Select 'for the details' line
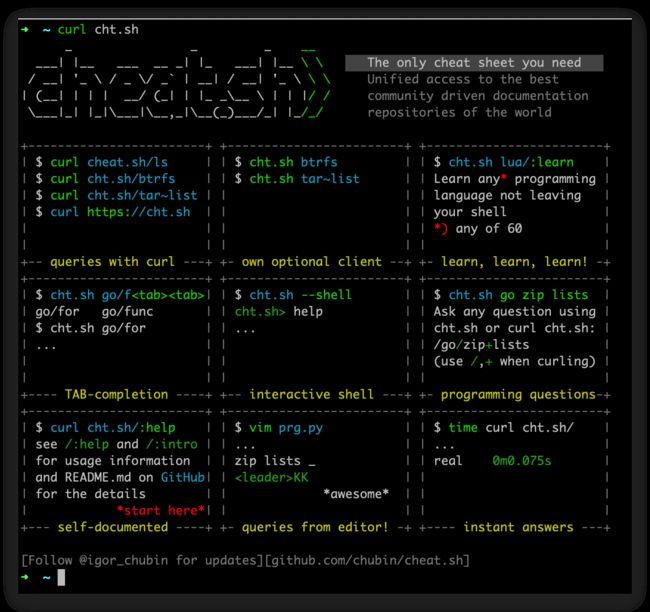The image size is (650, 612). tap(90, 494)
